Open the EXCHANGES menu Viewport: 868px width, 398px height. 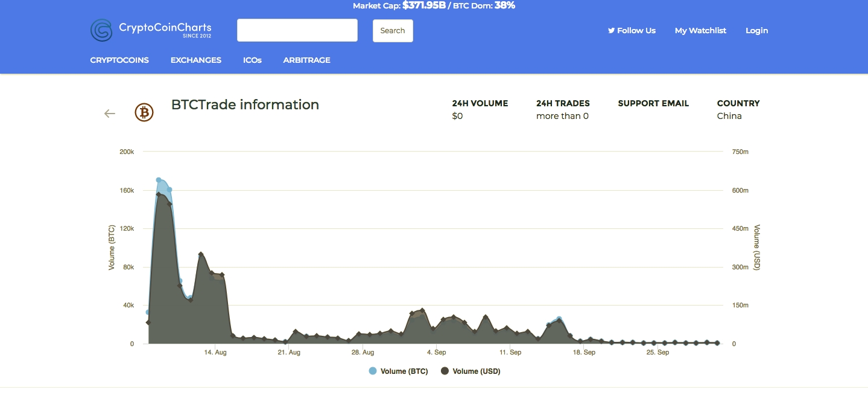196,60
